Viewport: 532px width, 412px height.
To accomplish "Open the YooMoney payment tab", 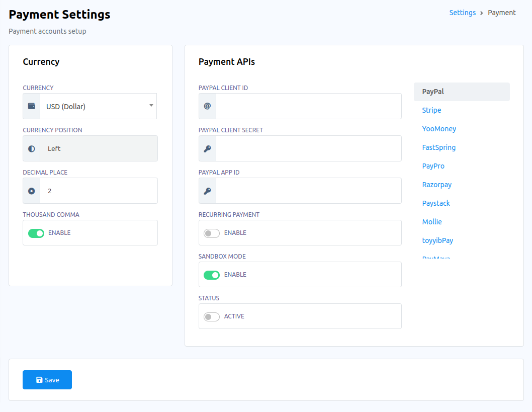I will 439,129.
